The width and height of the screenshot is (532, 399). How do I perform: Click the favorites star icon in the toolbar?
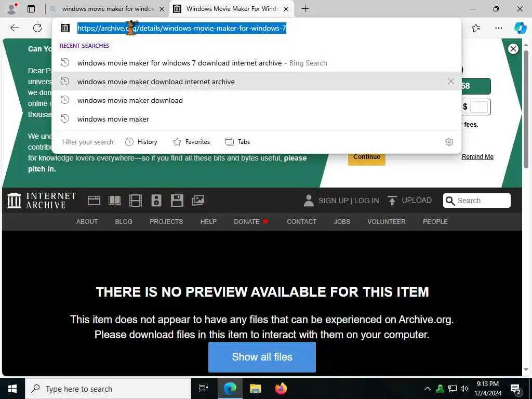point(476,28)
